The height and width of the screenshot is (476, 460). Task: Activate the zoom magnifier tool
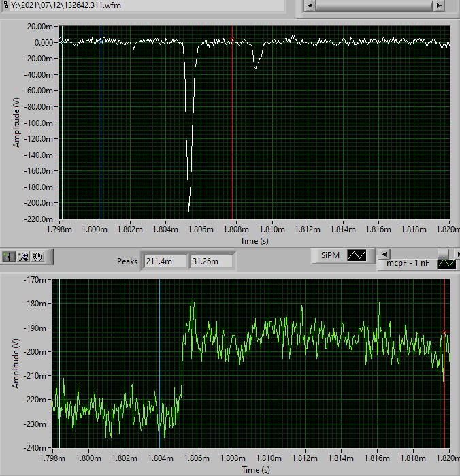23,257
